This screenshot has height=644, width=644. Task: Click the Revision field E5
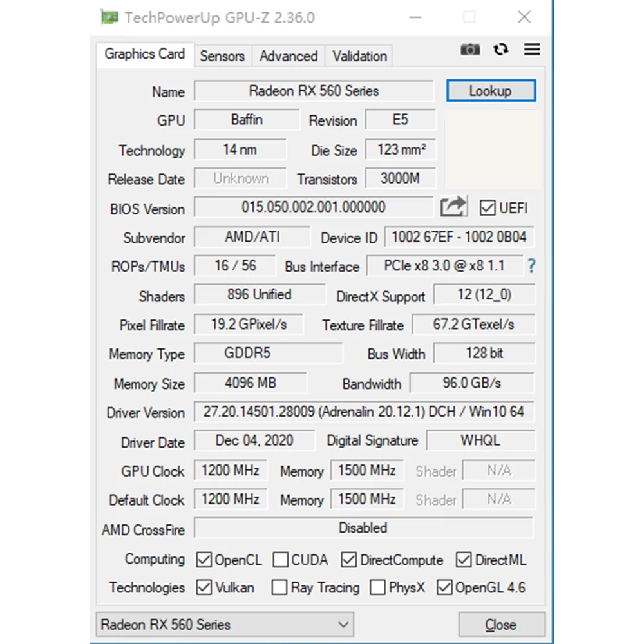click(x=401, y=120)
